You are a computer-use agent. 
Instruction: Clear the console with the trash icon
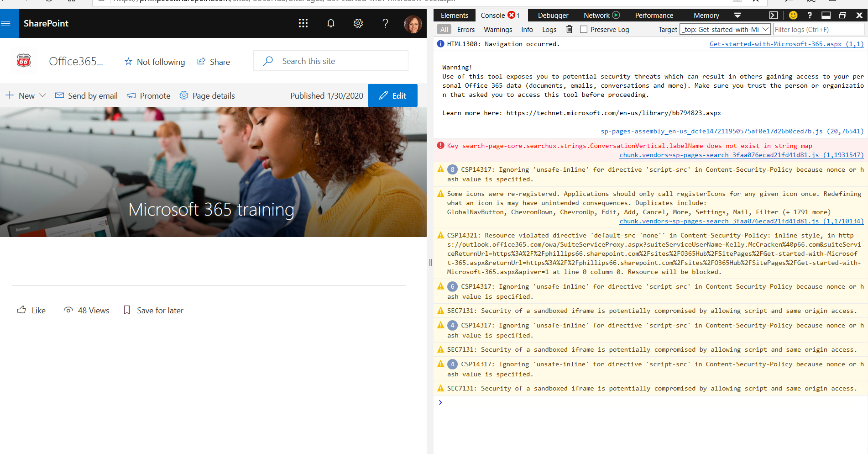[x=569, y=29]
